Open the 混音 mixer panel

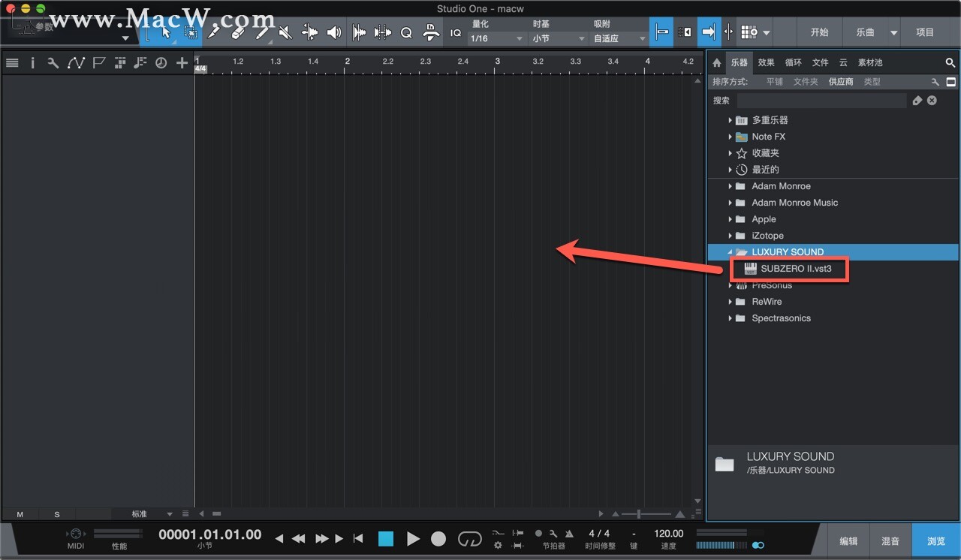coord(890,540)
